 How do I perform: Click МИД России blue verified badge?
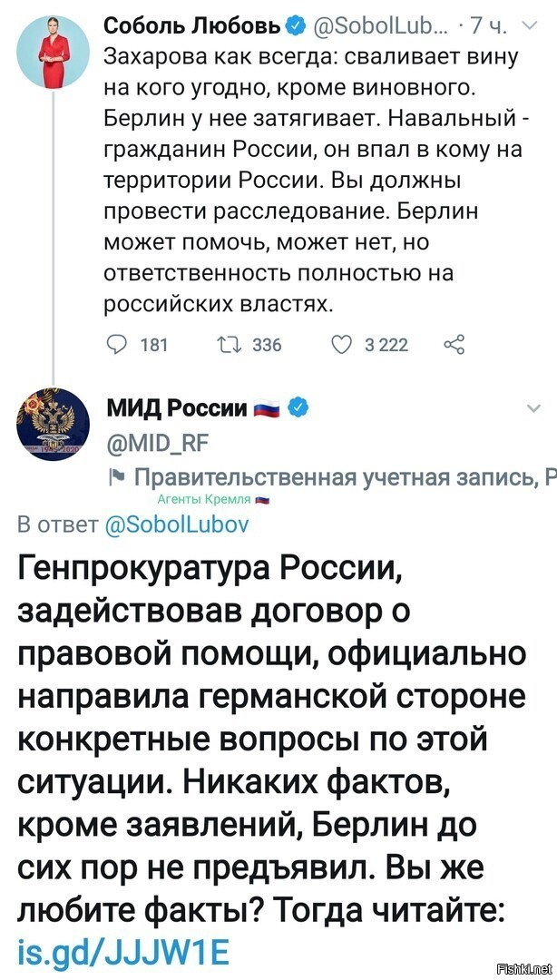point(298,408)
